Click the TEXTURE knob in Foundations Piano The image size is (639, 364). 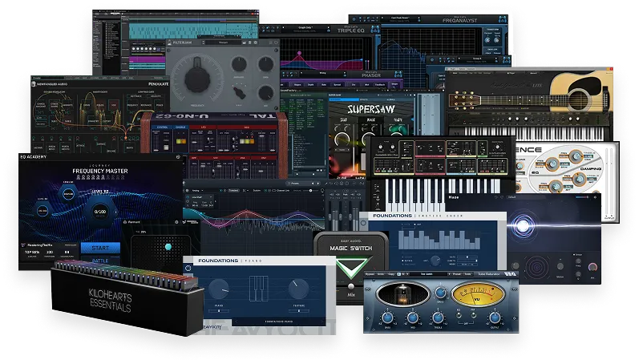click(x=299, y=289)
